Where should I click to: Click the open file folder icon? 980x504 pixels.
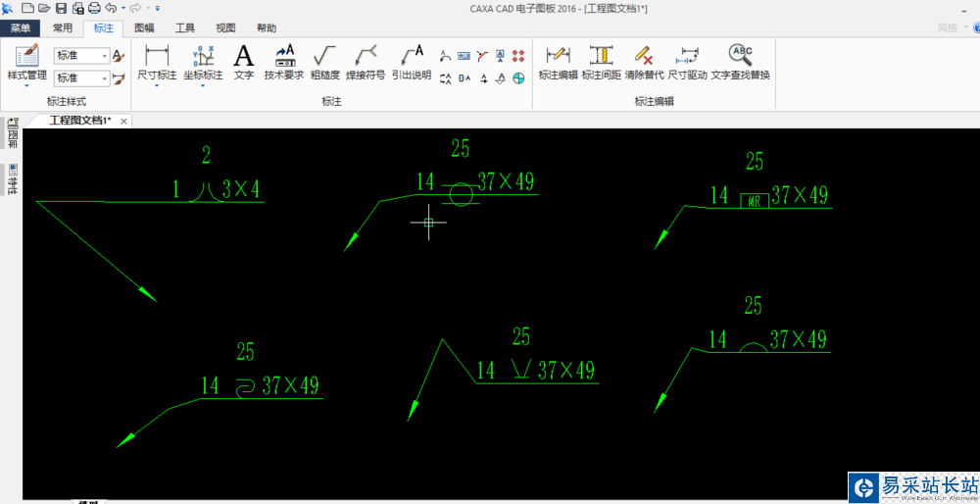click(x=44, y=8)
